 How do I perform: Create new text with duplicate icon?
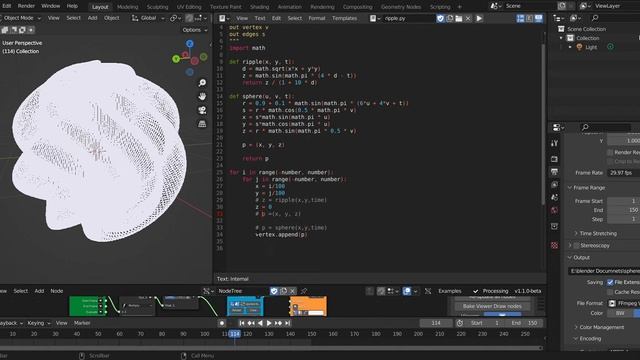[x=449, y=18]
